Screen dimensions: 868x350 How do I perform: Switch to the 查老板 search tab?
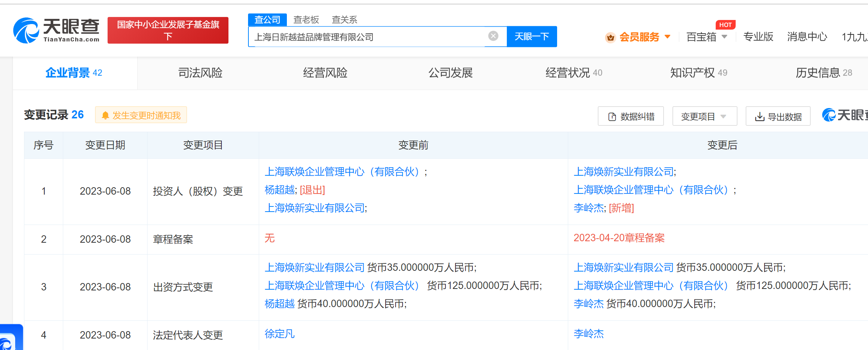click(306, 20)
